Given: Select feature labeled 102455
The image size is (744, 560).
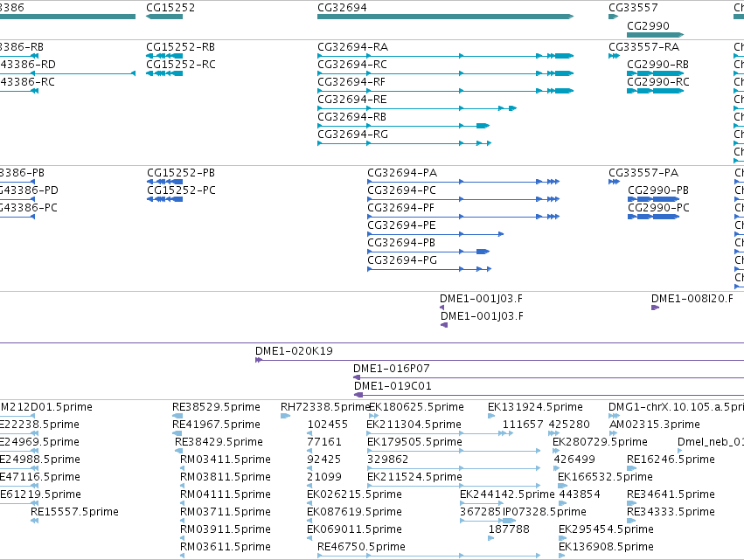Looking at the screenshot, I should point(327,425).
